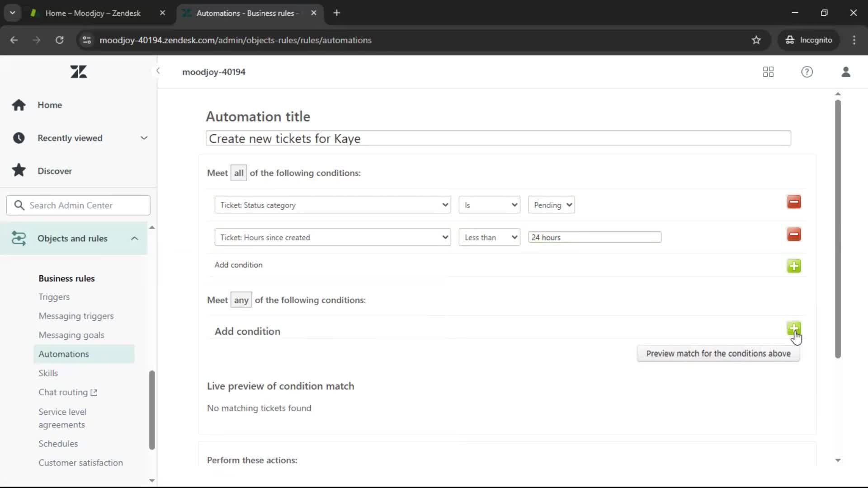Screen dimensions: 868x488
Task: Reload the current page
Action: (59, 40)
